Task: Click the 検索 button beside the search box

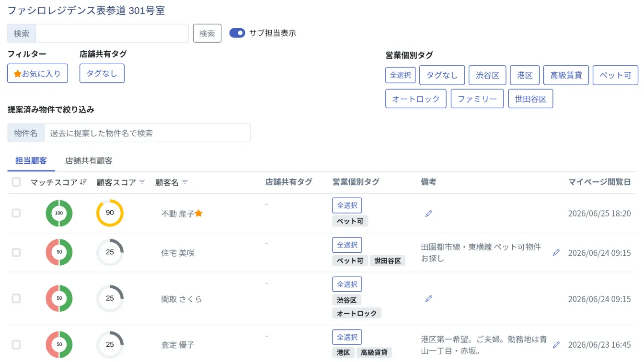Action: 207,34
